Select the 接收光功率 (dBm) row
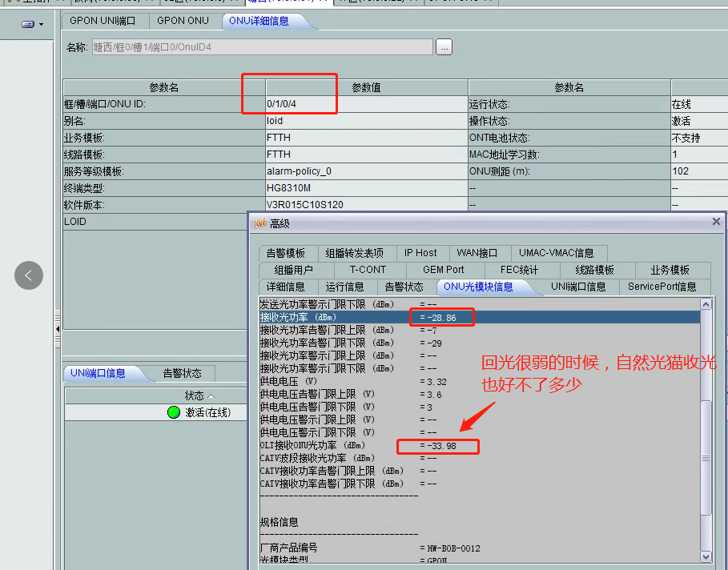The width and height of the screenshot is (728, 570). (336, 318)
